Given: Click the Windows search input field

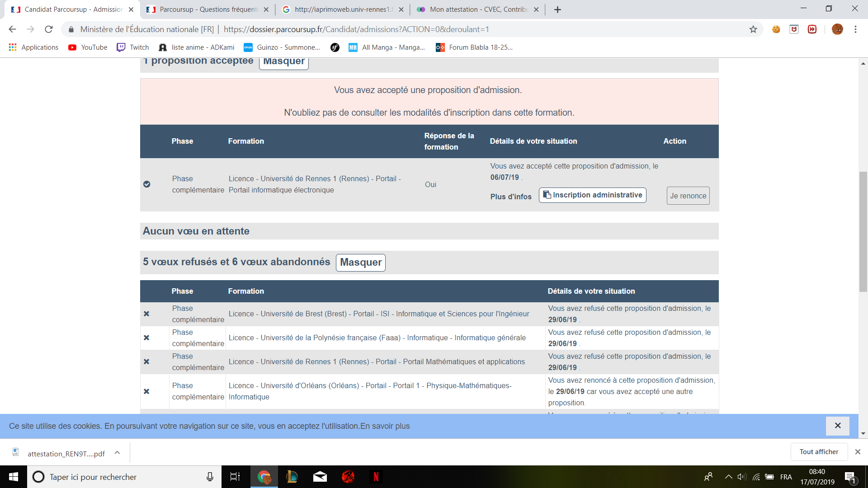Looking at the screenshot, I should [122, 477].
